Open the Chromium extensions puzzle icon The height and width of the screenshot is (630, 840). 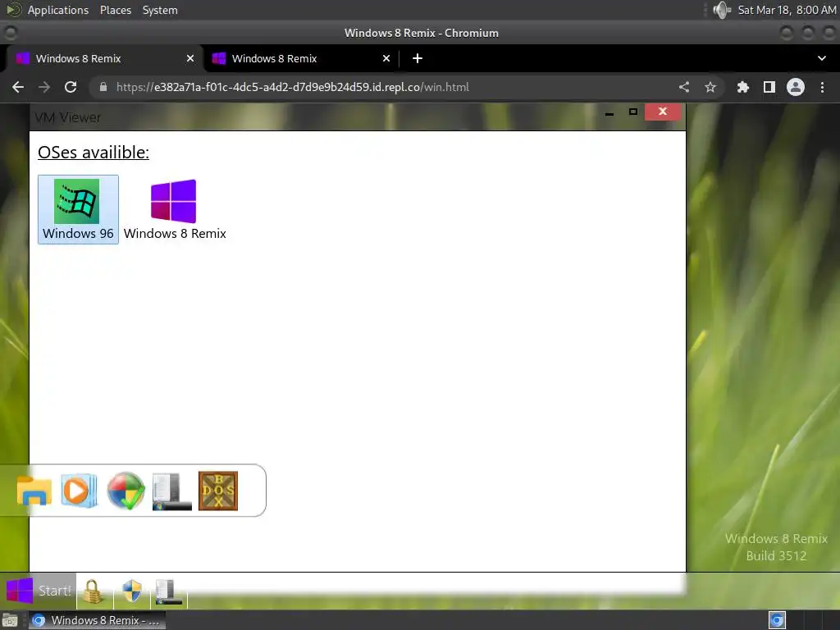[743, 87]
